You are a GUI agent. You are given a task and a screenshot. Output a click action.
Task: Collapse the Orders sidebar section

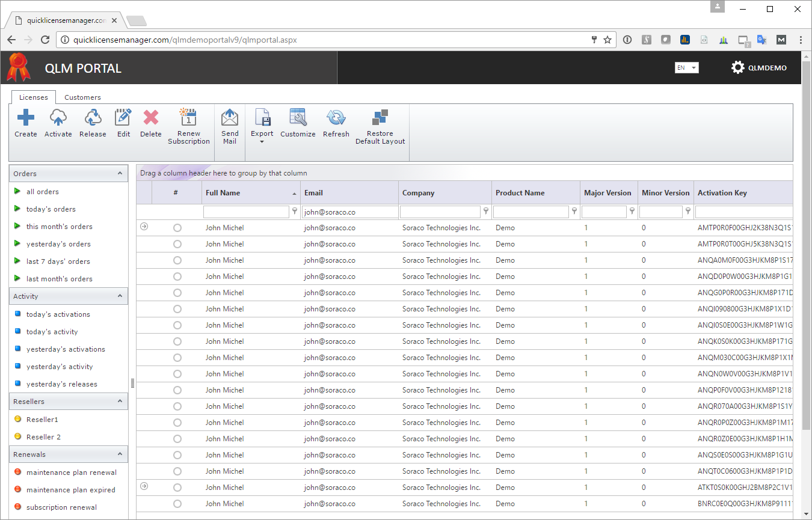point(120,173)
